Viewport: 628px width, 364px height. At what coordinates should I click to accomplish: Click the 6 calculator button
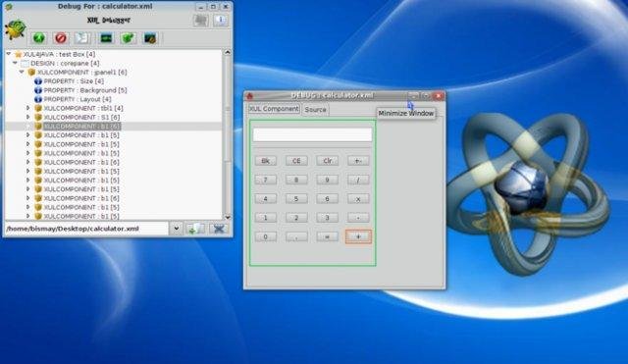(x=327, y=198)
